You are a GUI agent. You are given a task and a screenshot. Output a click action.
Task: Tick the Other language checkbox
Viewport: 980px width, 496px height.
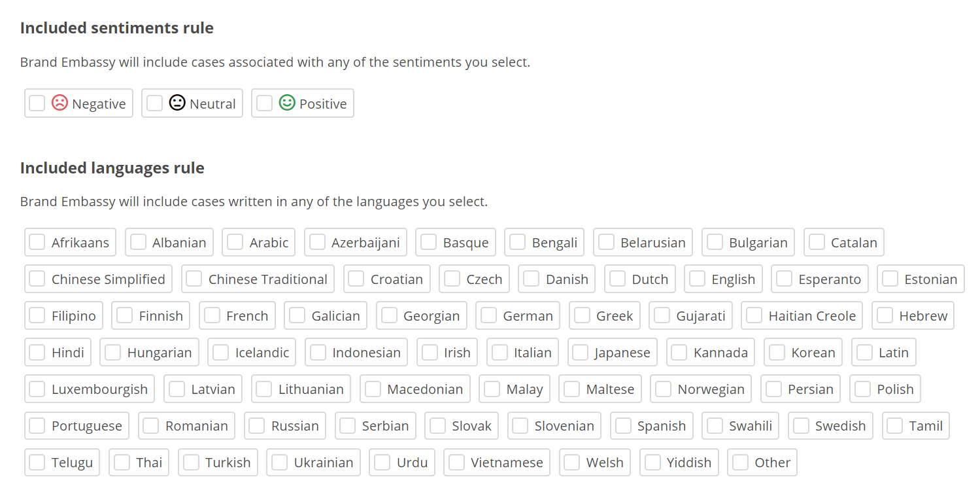740,462
